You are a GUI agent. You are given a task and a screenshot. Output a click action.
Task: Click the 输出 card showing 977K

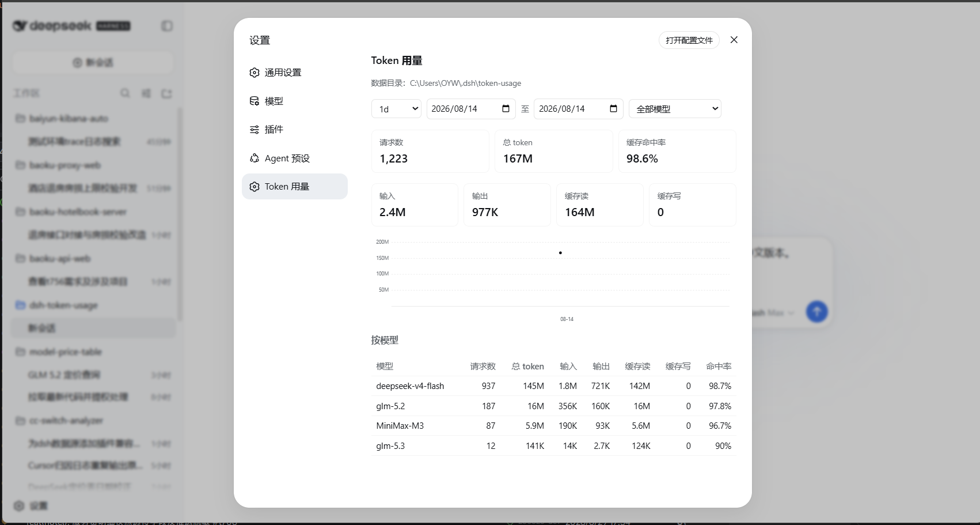(x=507, y=205)
